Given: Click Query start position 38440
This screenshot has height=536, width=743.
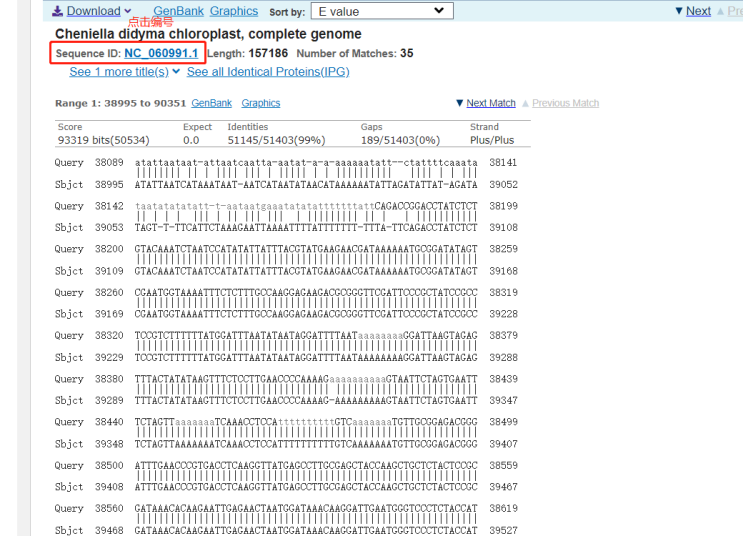Looking at the screenshot, I should click(x=109, y=422).
